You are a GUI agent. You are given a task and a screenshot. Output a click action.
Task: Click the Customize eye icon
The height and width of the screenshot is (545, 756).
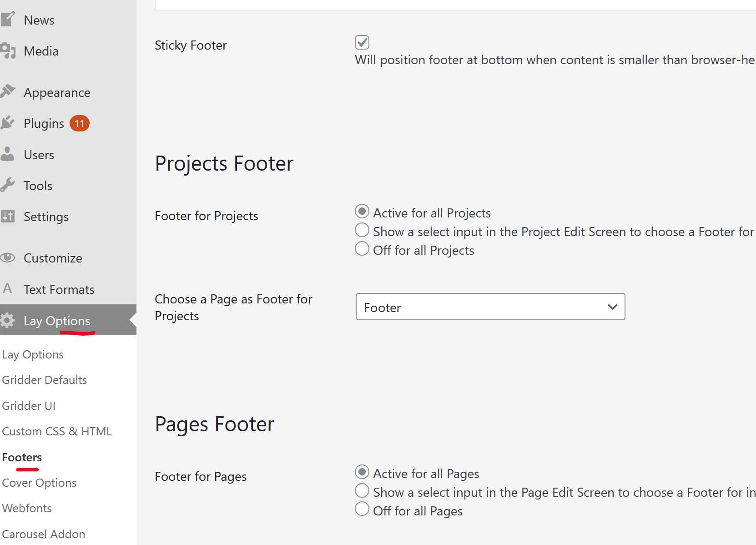pyautogui.click(x=8, y=258)
